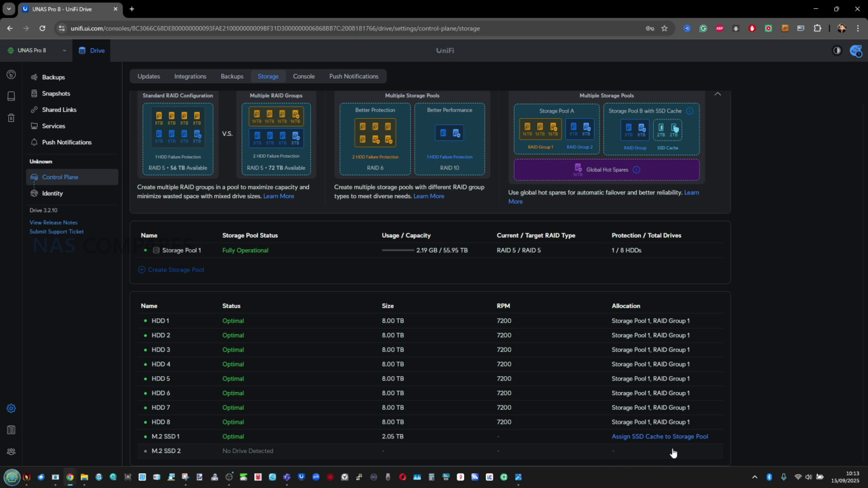Switch to the Updates tab
This screenshot has height=488, width=868.
pos(149,76)
